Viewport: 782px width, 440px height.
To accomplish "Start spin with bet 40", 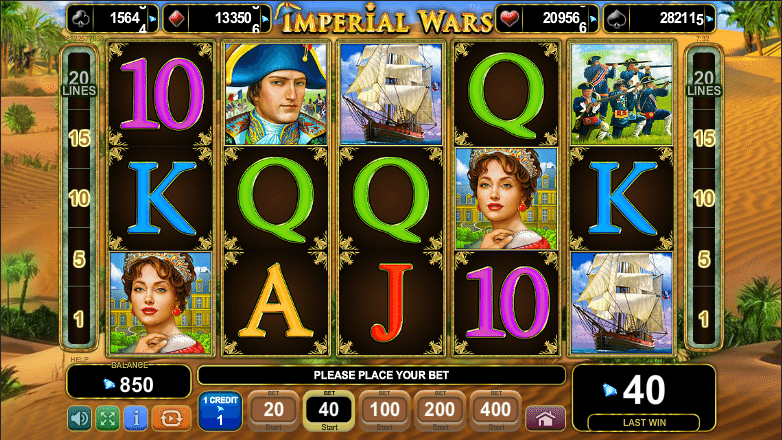I will 329,412.
